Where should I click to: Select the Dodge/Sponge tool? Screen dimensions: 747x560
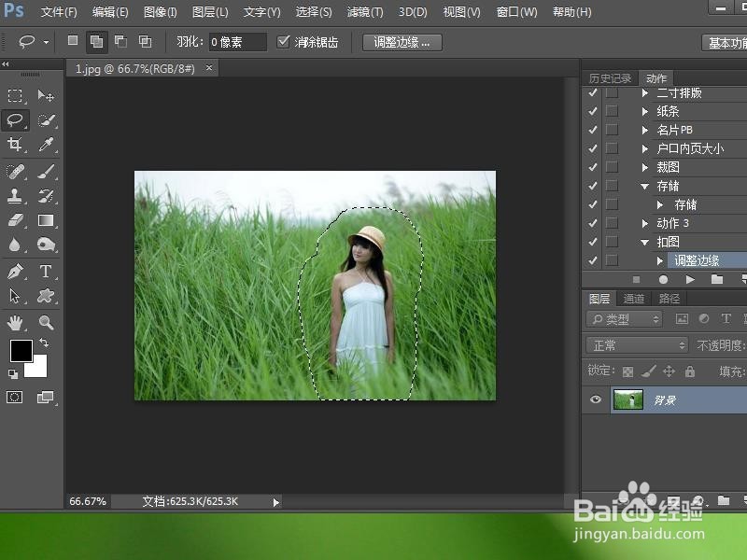[46, 245]
